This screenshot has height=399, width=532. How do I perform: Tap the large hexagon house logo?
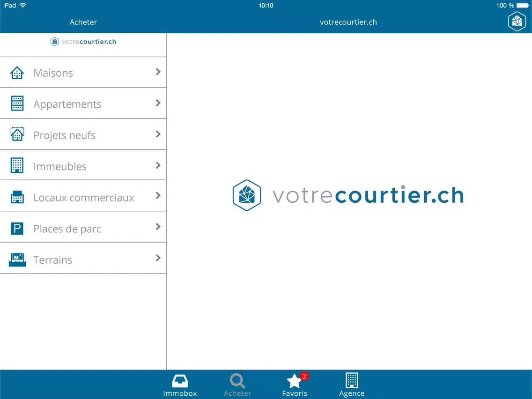[247, 195]
